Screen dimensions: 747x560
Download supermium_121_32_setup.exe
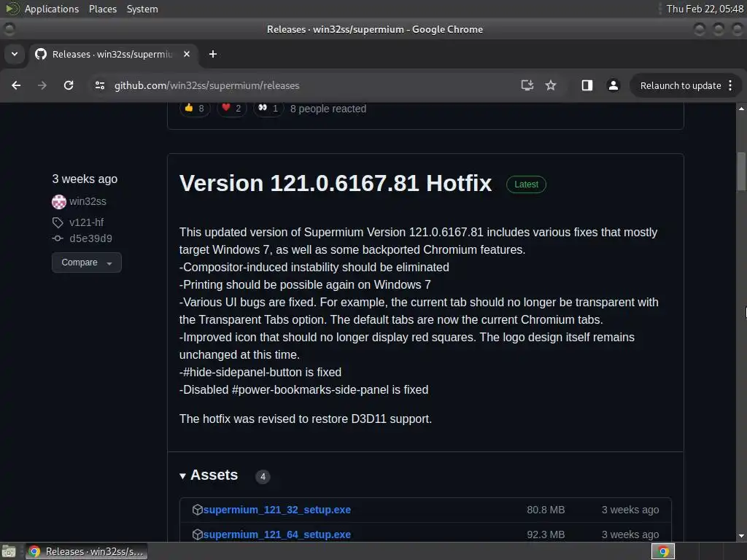coord(276,510)
